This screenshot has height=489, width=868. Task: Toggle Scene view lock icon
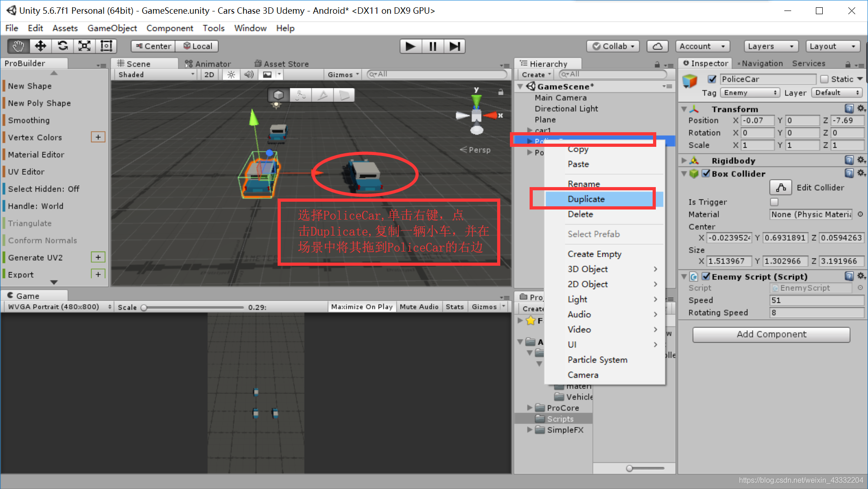[501, 92]
